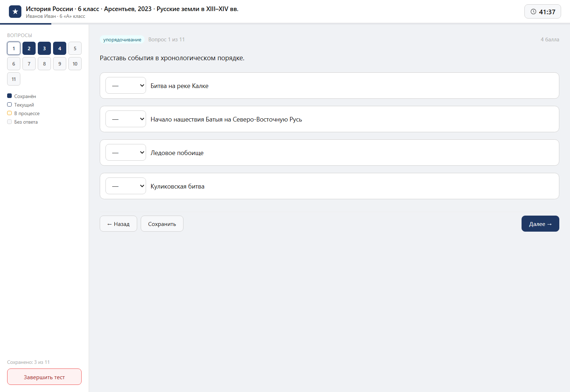This screenshot has height=392, width=570.
Task: Open order dropdown for Битва на реке Калке
Action: [x=126, y=86]
